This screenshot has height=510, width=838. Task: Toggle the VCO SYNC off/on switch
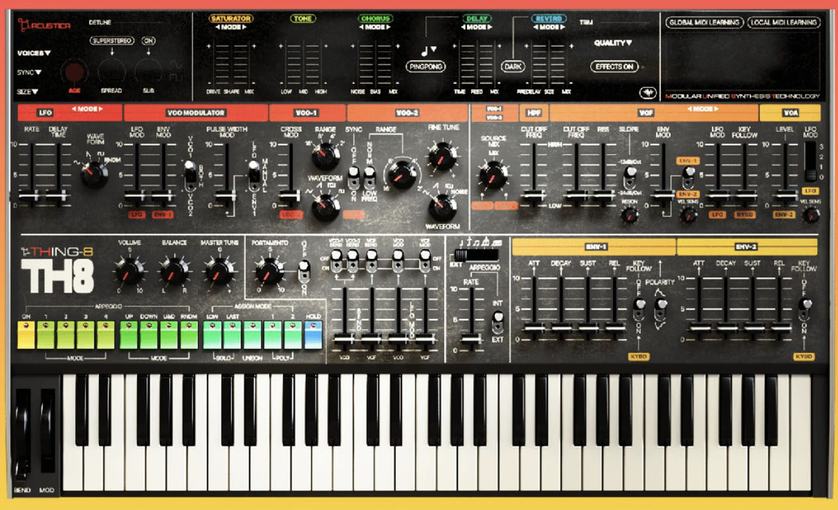(353, 177)
